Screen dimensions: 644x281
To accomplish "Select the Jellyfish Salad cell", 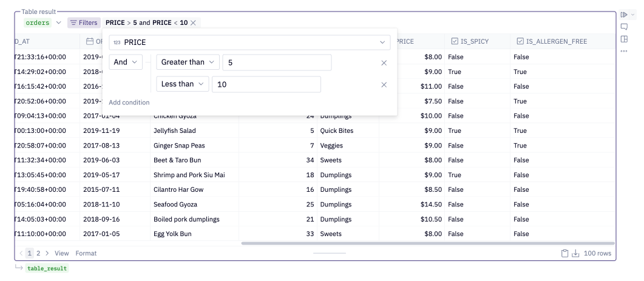I will point(194,130).
